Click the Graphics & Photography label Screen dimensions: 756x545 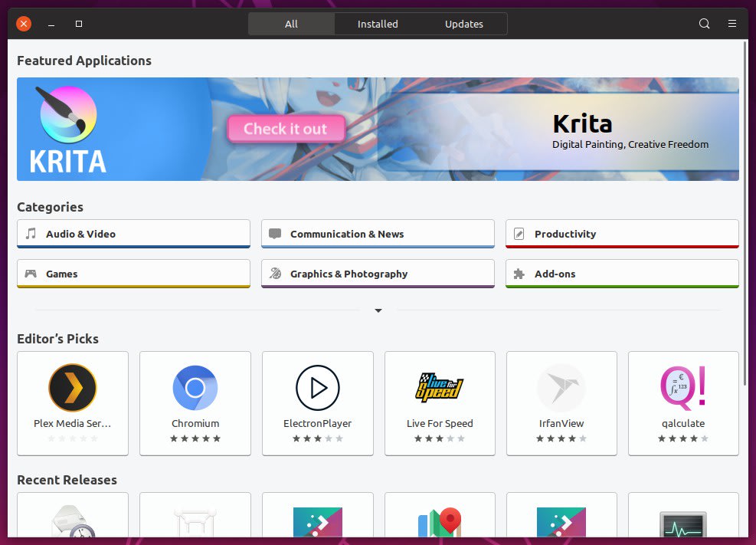tap(349, 274)
